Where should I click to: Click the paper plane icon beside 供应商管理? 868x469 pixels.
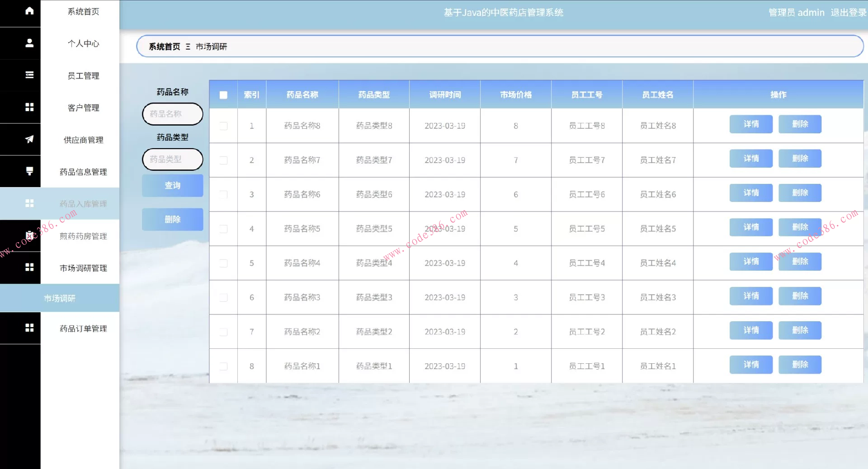(29, 139)
